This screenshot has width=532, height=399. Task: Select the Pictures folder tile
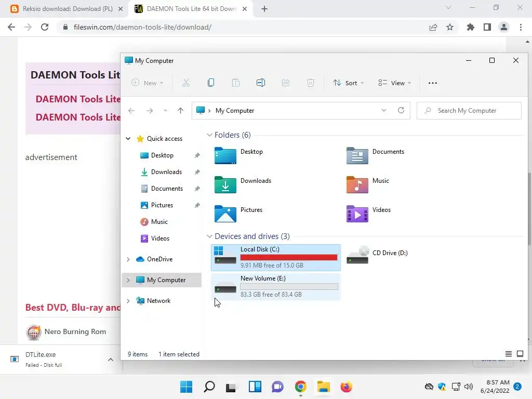[x=239, y=214]
